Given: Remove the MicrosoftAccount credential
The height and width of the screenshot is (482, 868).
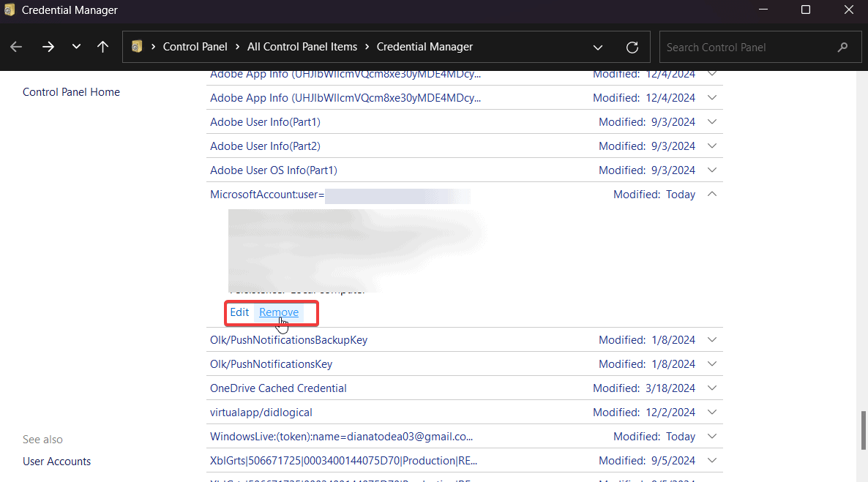Looking at the screenshot, I should [279, 312].
